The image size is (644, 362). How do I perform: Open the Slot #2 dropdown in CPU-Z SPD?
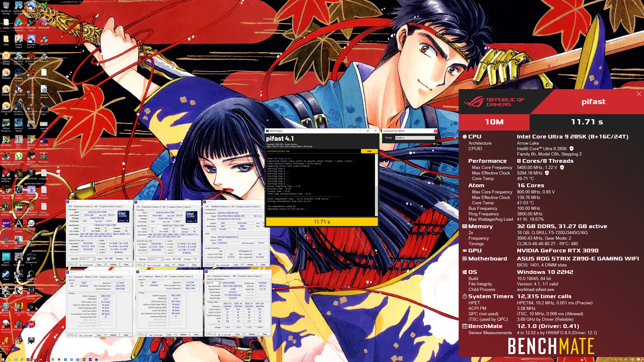tap(214, 283)
